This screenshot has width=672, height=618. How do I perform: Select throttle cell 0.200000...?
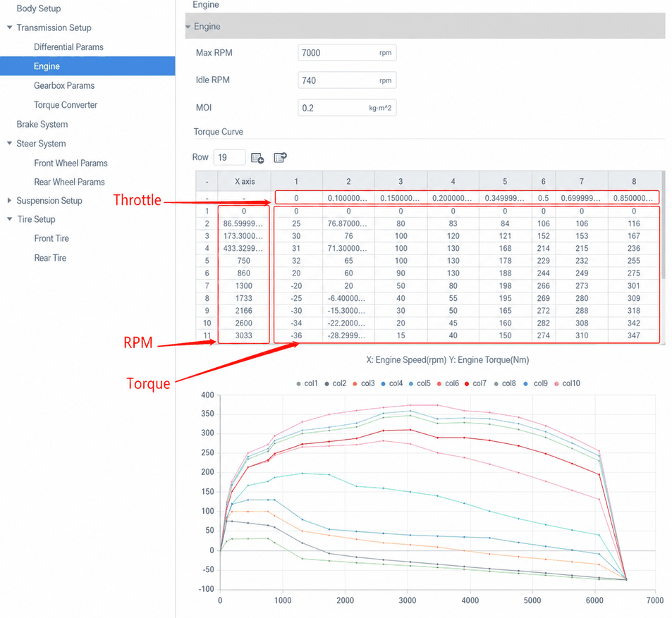pyautogui.click(x=453, y=198)
